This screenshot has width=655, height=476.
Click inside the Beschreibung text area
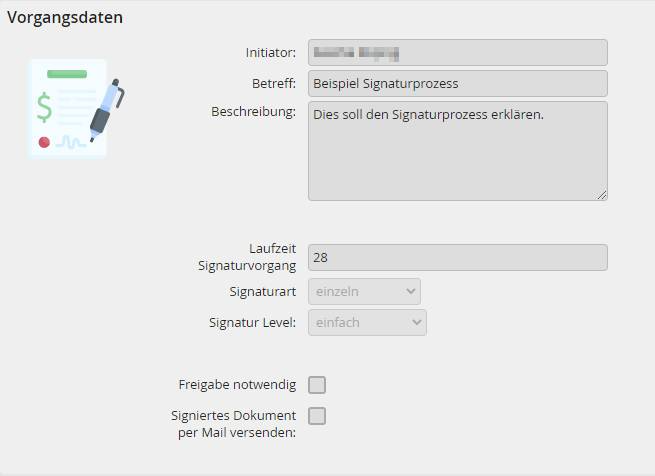457,150
